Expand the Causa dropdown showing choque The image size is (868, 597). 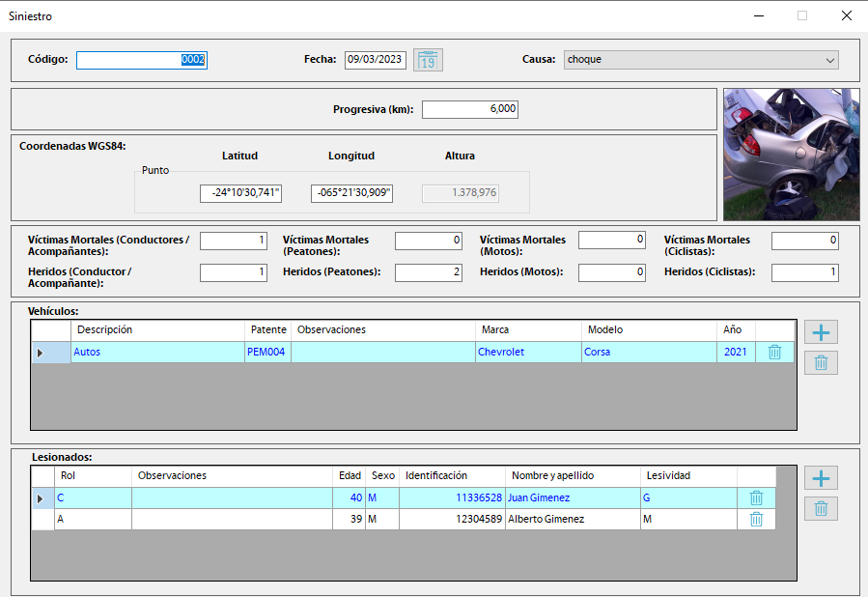829,60
